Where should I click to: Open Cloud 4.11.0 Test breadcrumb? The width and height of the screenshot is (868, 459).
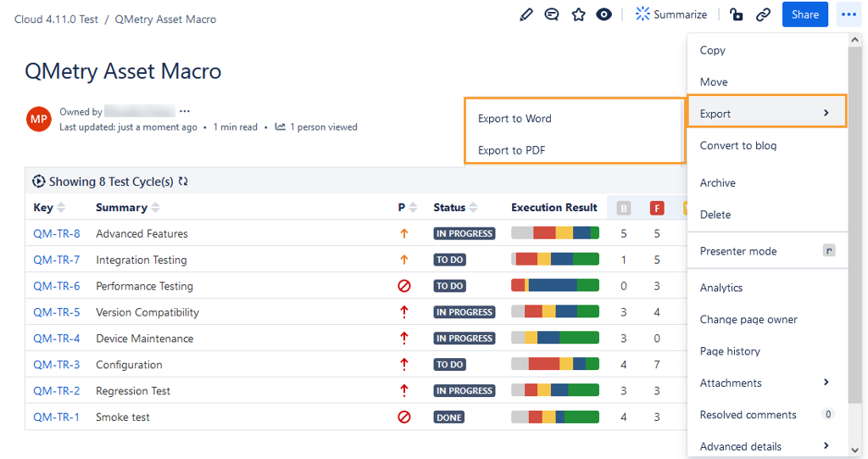tap(56, 20)
